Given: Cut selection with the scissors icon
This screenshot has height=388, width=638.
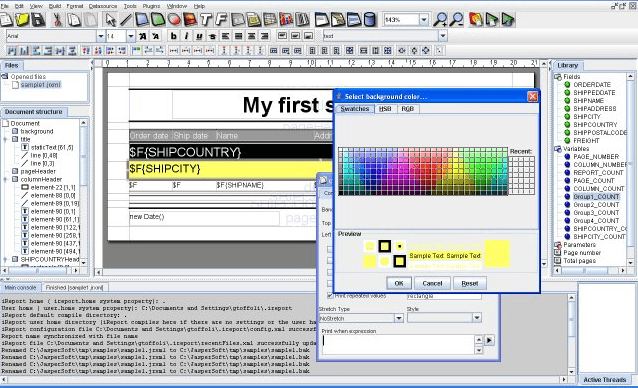Looking at the screenshot, I should (57, 20).
